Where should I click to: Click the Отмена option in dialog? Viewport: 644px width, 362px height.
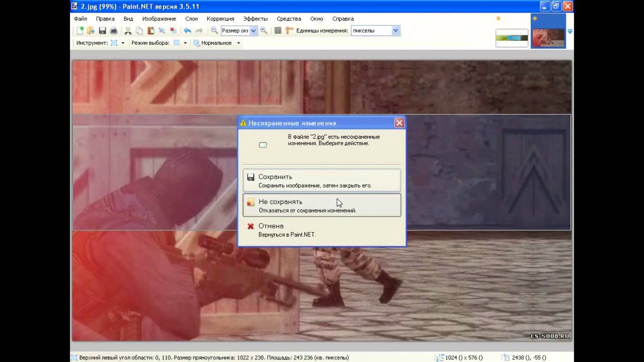(321, 230)
